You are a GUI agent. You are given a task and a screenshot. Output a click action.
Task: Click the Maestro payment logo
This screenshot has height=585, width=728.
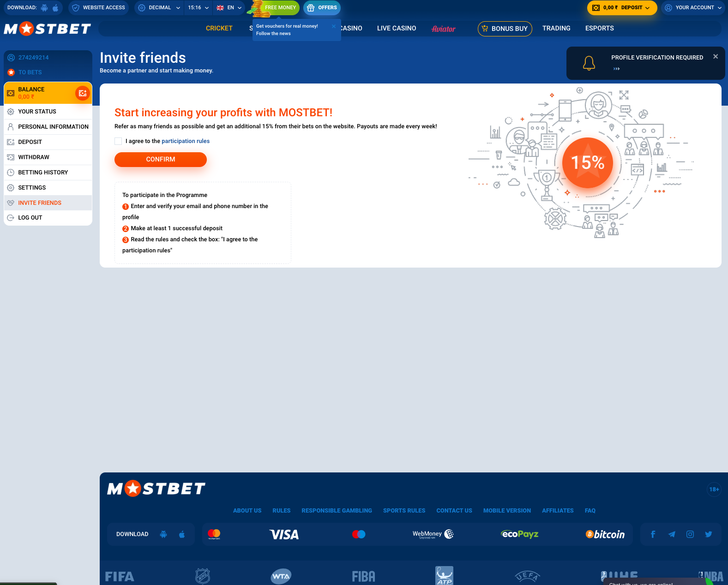(x=359, y=534)
